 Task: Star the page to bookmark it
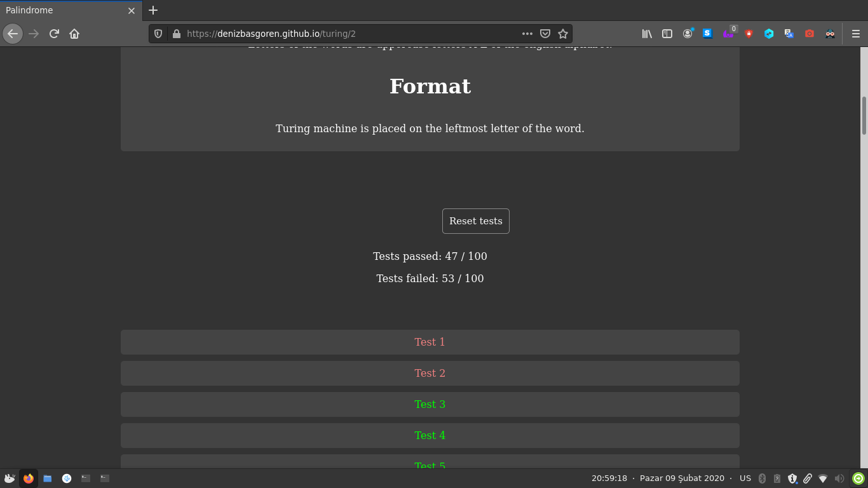563,34
